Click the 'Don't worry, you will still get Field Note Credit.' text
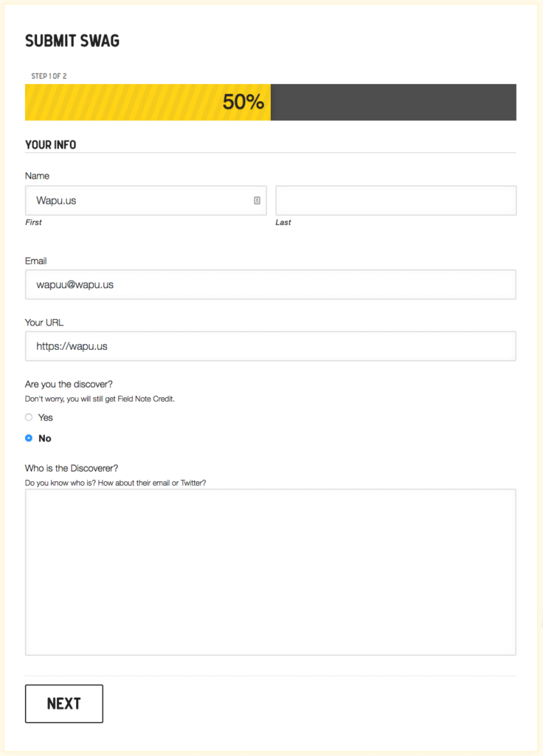 coord(100,399)
